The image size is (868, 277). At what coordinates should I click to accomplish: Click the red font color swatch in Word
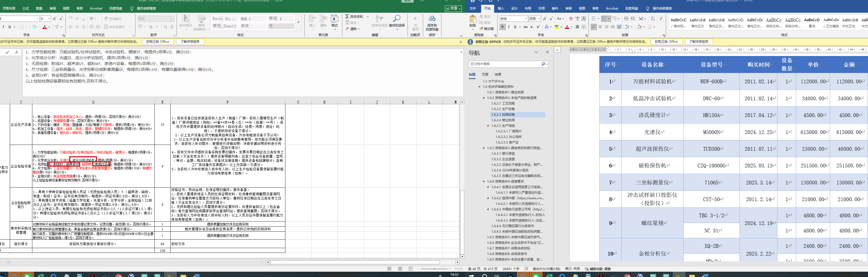tap(567, 27)
